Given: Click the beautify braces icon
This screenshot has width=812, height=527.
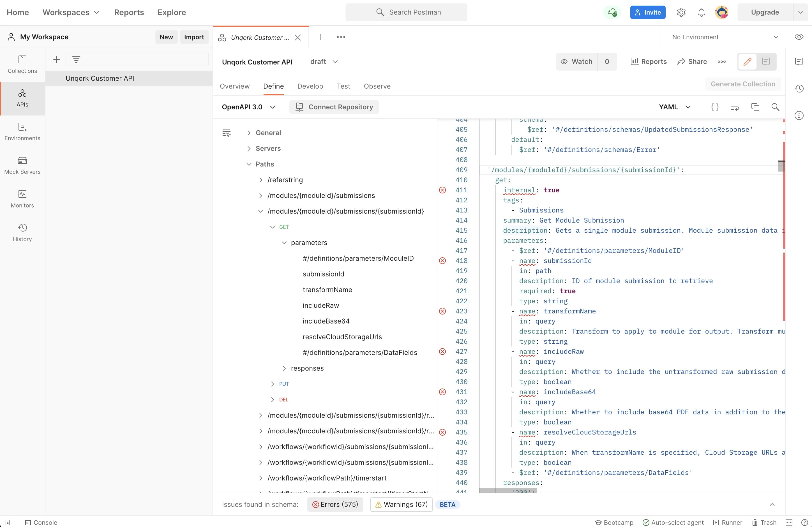Looking at the screenshot, I should point(715,107).
